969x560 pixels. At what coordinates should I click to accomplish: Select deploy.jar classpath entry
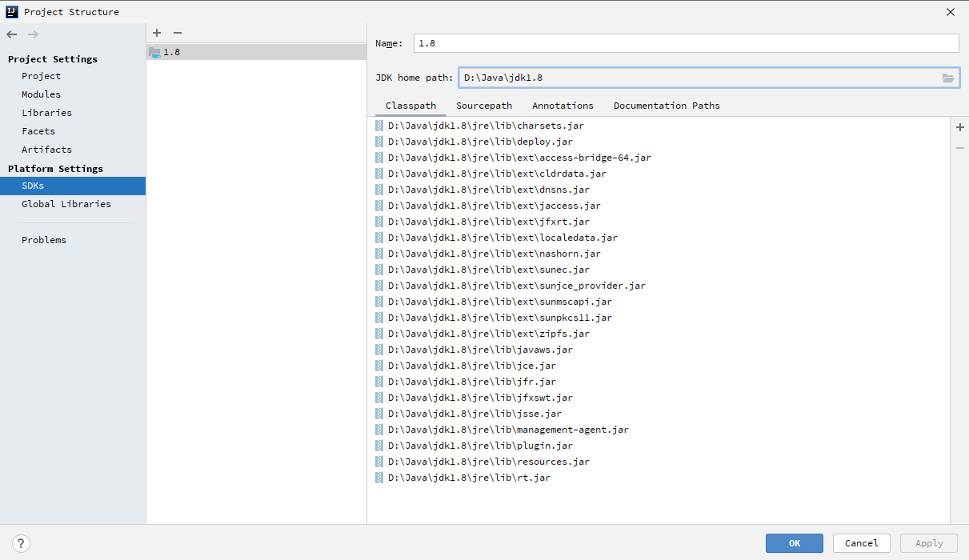pos(659,142)
